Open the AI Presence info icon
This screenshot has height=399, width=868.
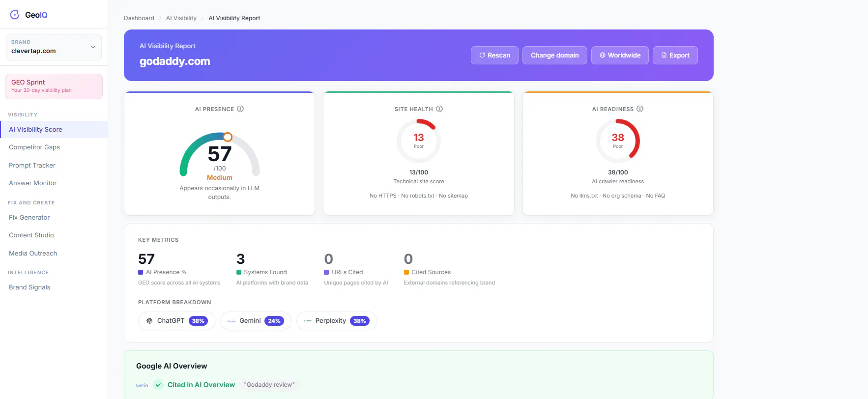(240, 109)
